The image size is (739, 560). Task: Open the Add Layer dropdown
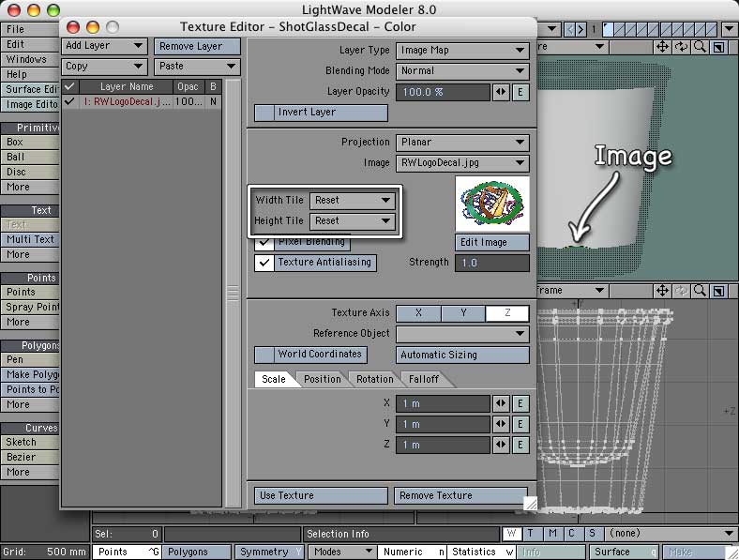[x=104, y=46]
